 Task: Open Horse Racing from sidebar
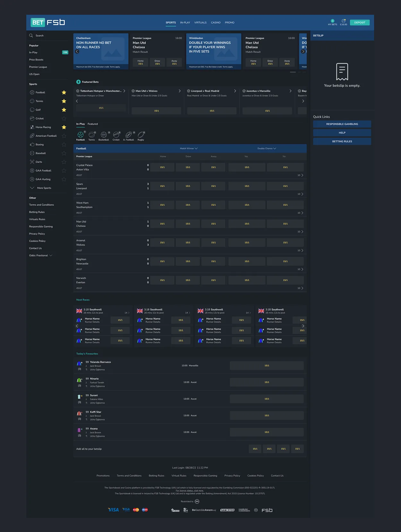(43, 127)
